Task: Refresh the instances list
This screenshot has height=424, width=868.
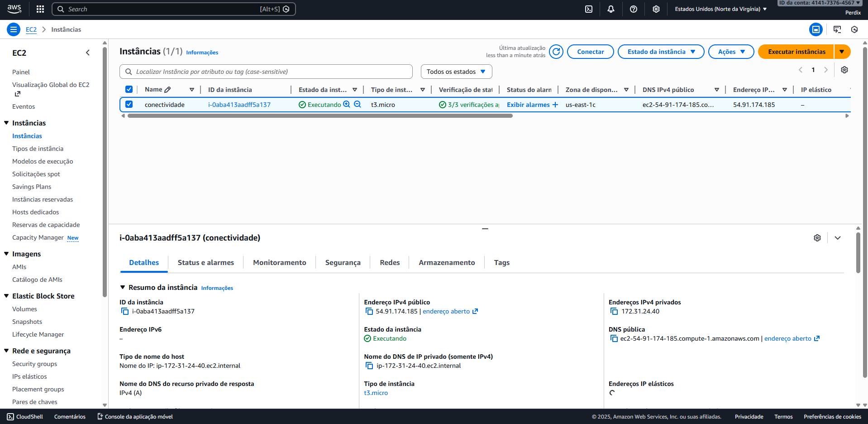Action: [x=556, y=52]
